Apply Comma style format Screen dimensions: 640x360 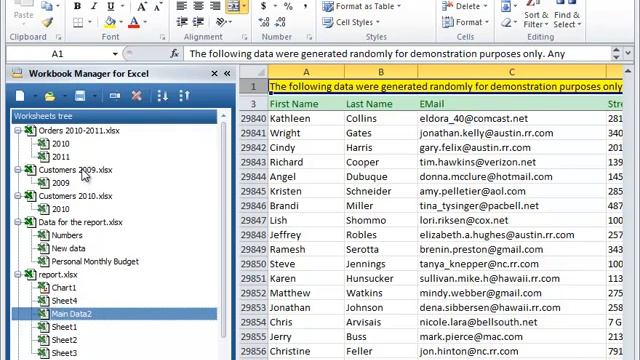(x=305, y=6)
